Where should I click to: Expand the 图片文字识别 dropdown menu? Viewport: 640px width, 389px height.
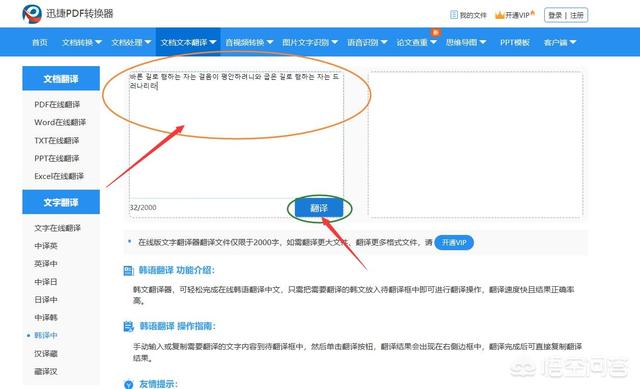[x=310, y=42]
